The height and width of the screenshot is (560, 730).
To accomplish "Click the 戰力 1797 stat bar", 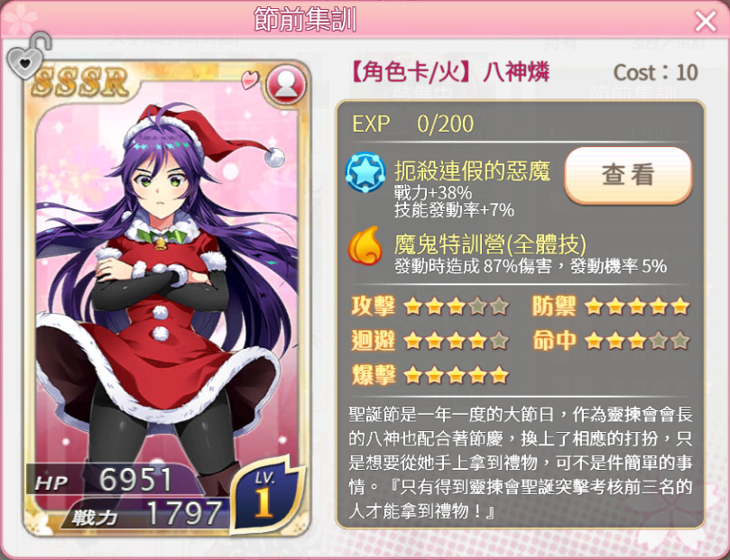I will pos(145,513).
